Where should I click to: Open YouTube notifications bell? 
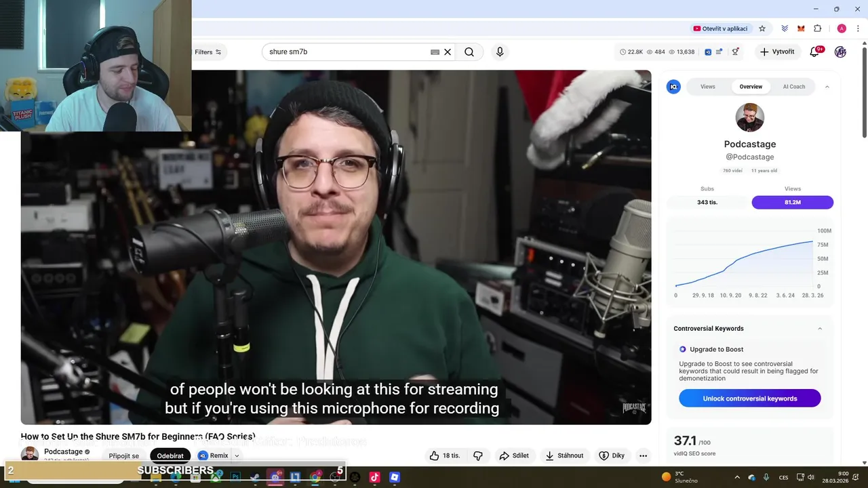click(x=815, y=52)
